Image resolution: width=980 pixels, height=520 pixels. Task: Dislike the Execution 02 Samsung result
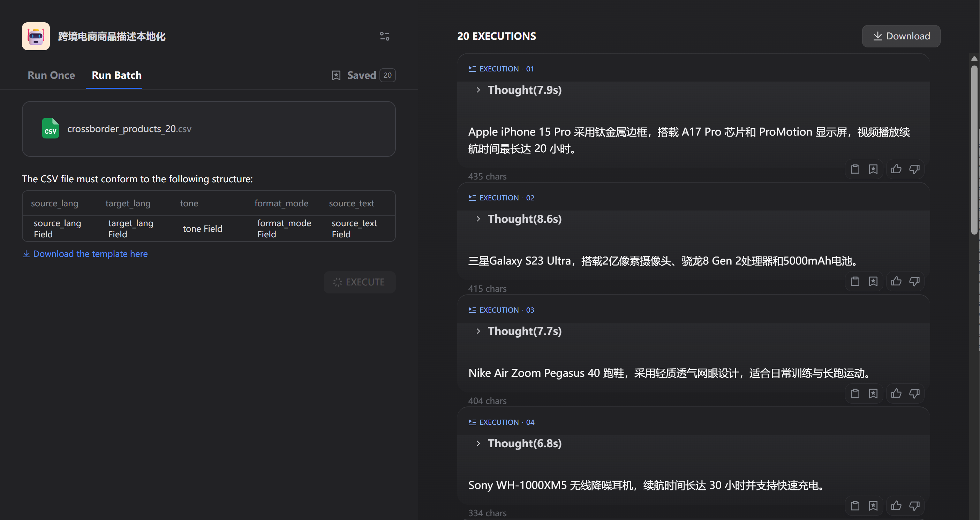point(914,281)
